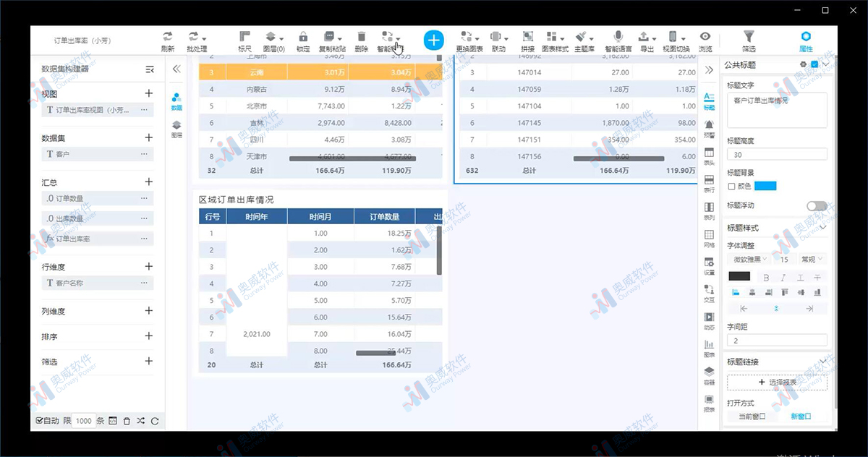Click the 标题高度 input field
This screenshot has width=868, height=457.
(x=777, y=154)
